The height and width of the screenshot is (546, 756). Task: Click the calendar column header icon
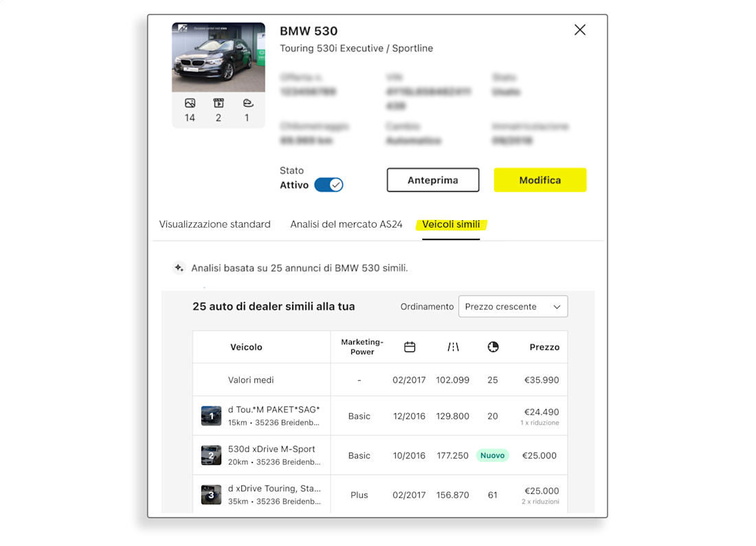pyautogui.click(x=410, y=347)
